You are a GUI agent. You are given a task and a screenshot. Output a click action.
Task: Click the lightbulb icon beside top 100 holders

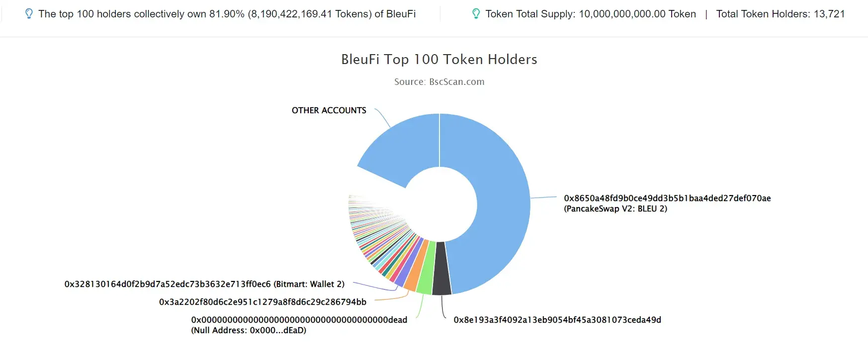(x=29, y=14)
